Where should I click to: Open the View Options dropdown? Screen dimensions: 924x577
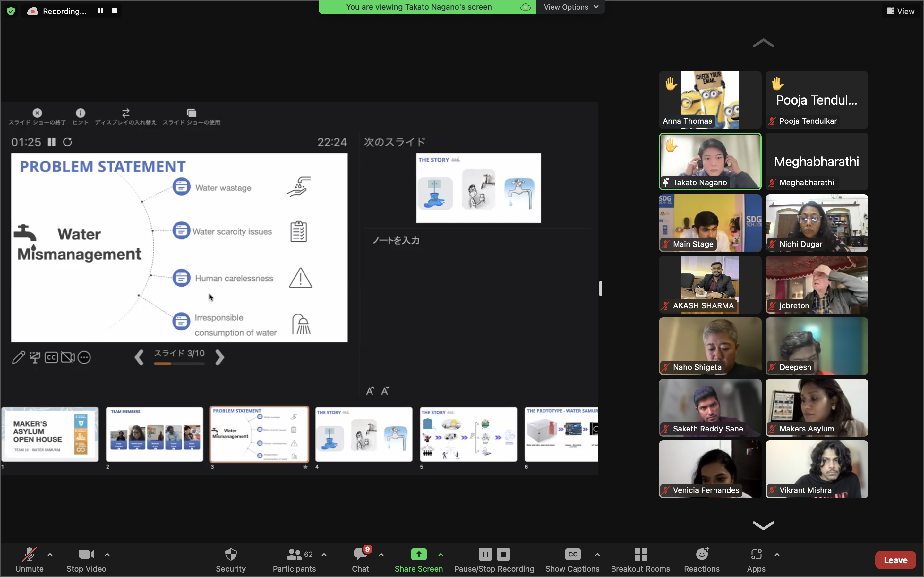(570, 7)
